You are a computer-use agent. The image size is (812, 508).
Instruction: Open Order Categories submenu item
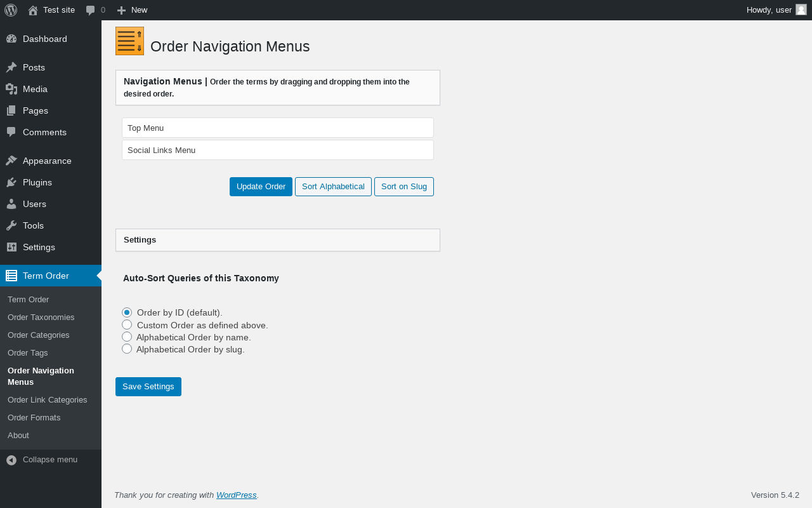click(39, 335)
